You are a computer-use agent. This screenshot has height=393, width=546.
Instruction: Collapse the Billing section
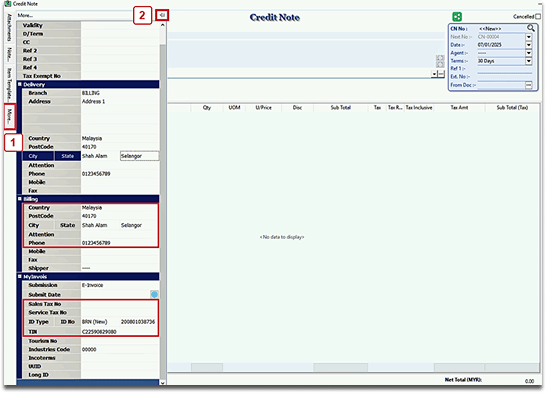coord(20,199)
